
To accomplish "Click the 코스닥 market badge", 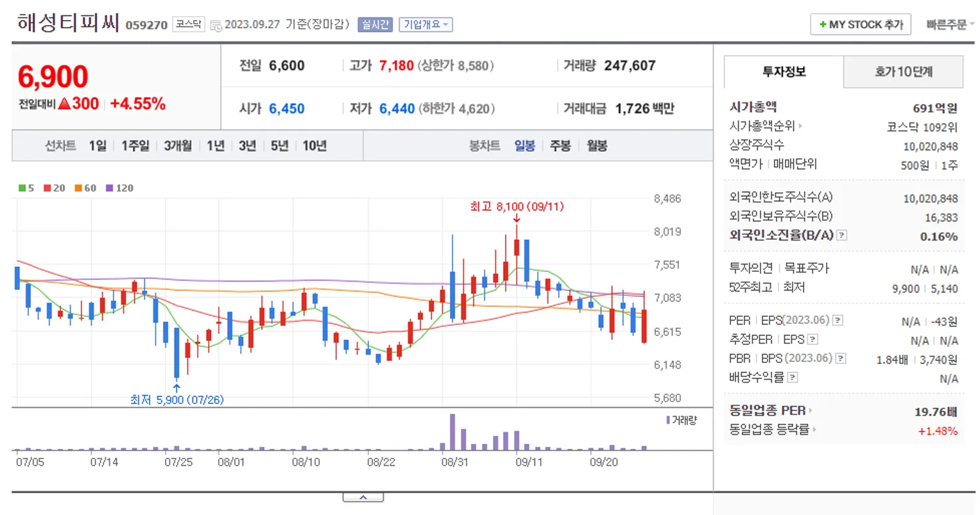I will coord(189,24).
